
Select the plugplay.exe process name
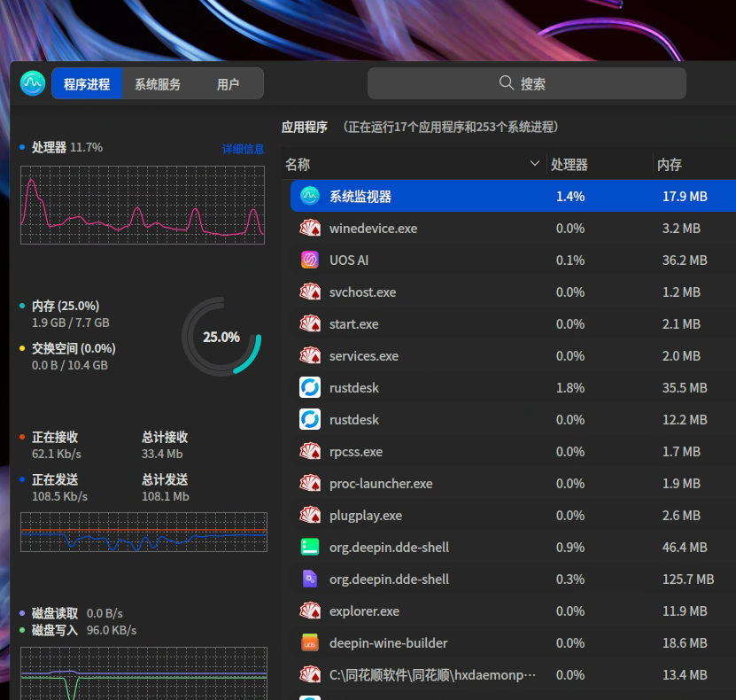coord(366,516)
